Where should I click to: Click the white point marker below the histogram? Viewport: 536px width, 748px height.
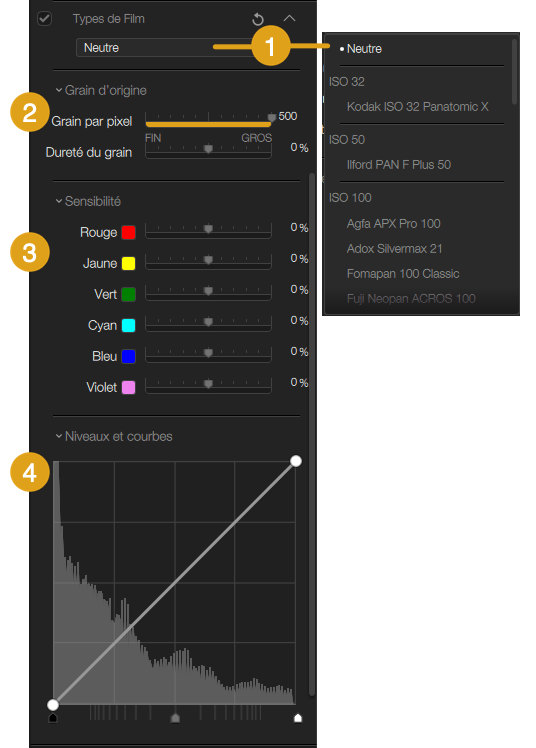click(x=298, y=718)
